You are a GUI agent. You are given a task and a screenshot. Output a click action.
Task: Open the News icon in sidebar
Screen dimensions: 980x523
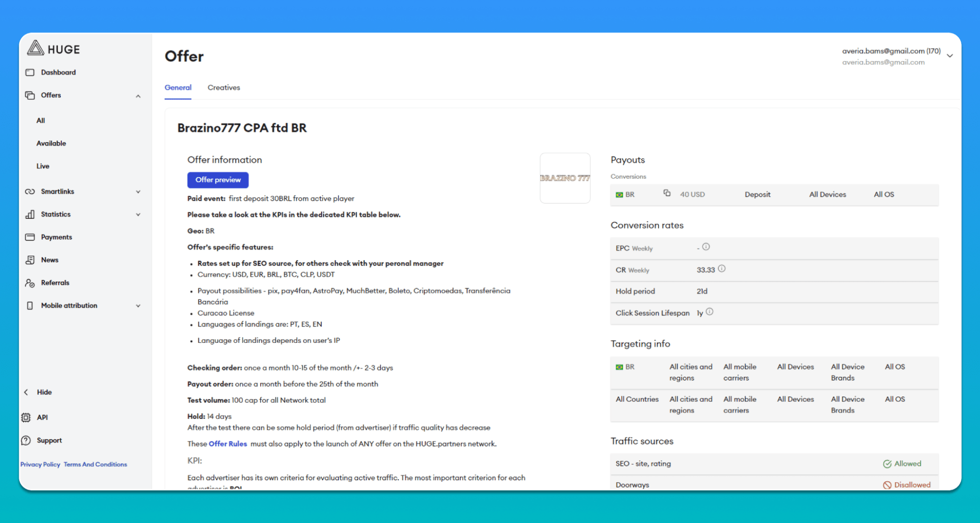(30, 260)
